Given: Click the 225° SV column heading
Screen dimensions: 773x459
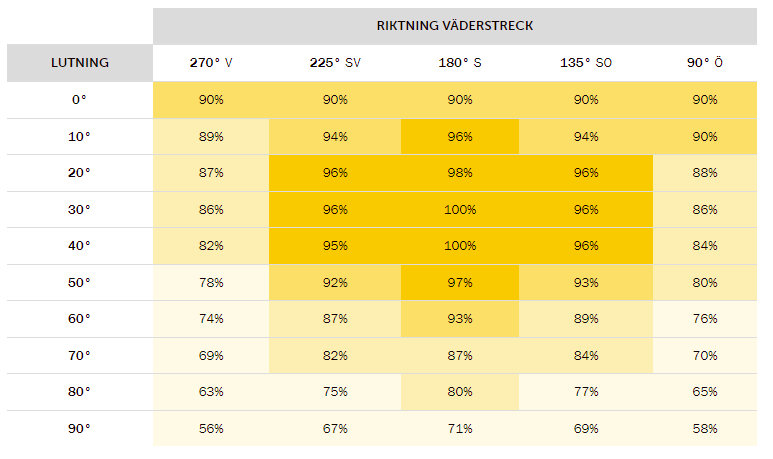Looking at the screenshot, I should click(x=335, y=63).
